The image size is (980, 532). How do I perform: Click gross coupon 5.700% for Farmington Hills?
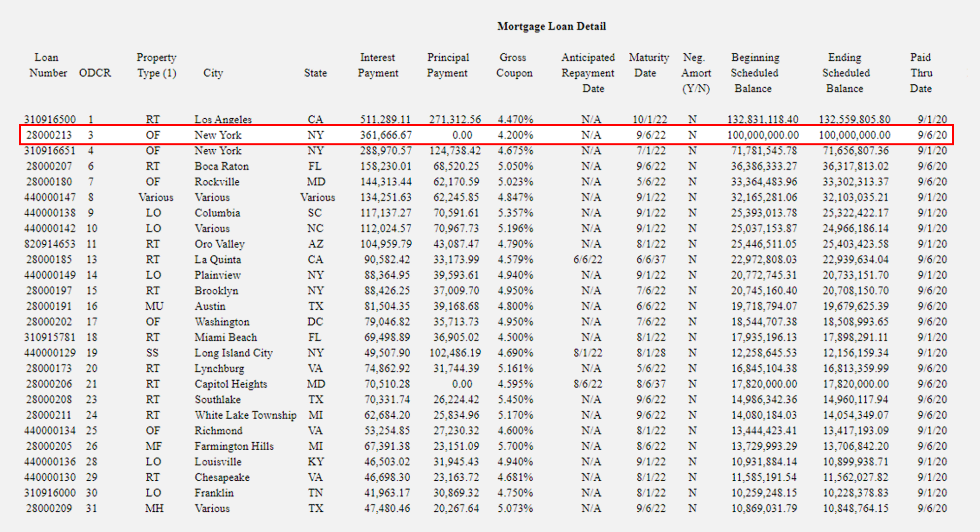tap(515, 446)
